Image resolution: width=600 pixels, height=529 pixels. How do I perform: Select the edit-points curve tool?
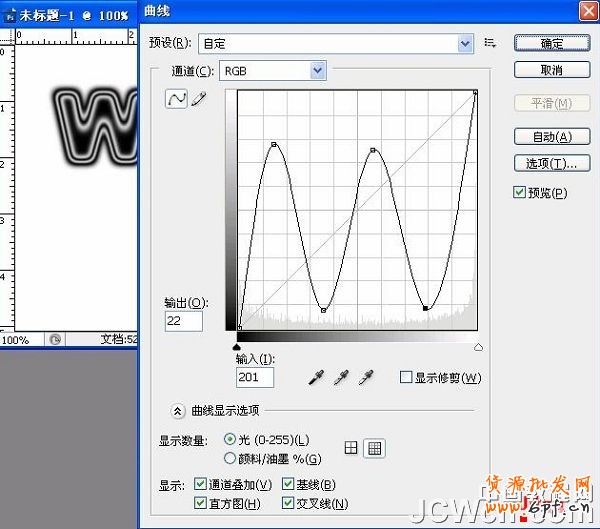pos(176,100)
